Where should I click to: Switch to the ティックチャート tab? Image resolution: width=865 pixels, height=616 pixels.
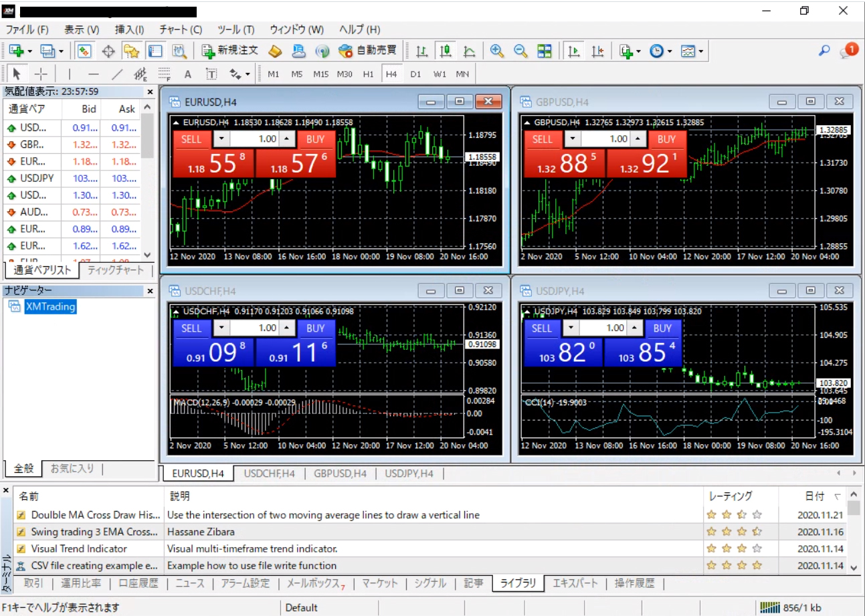115,270
